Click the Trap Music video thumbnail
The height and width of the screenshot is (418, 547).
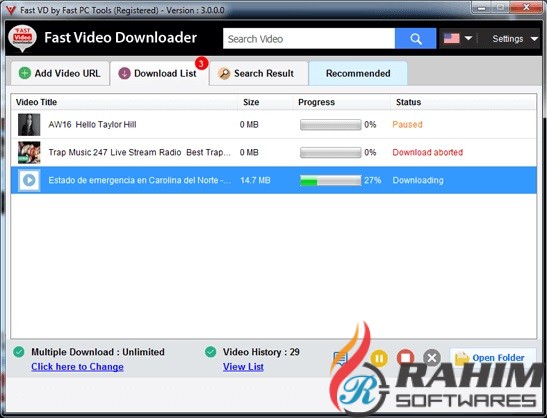29,152
